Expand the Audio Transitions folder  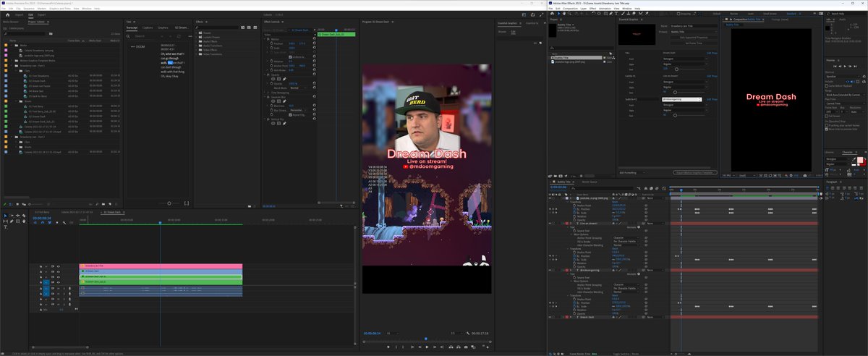196,46
